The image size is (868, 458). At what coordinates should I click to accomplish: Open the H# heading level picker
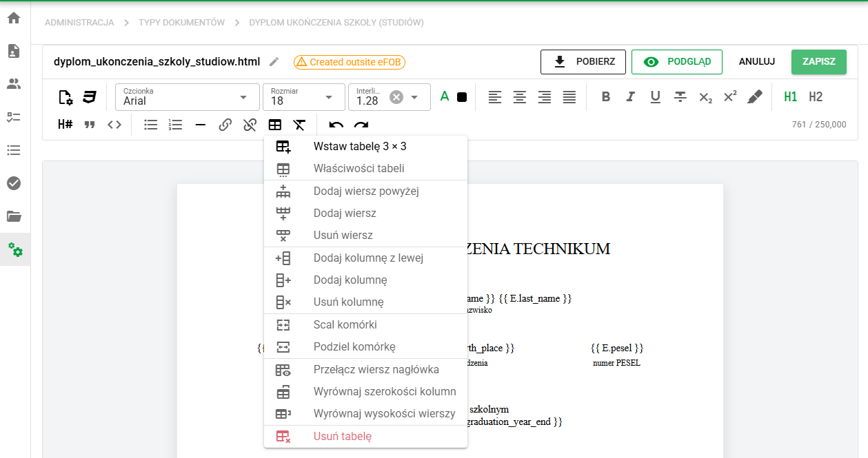[65, 125]
